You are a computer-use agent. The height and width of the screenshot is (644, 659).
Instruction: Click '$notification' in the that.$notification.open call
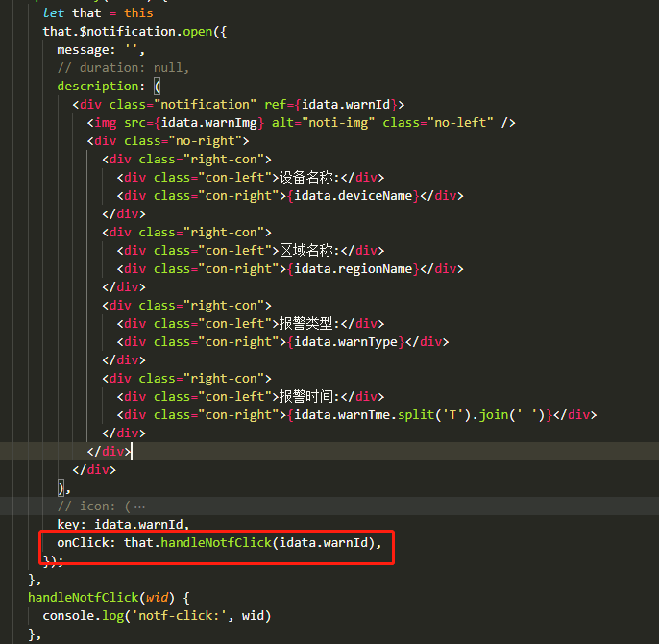[128, 32]
